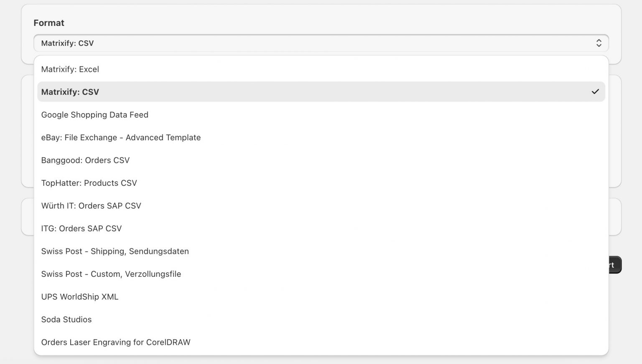Select the UPS WorldShip XML format
Viewport: 642px width, 364px height.
(80, 297)
